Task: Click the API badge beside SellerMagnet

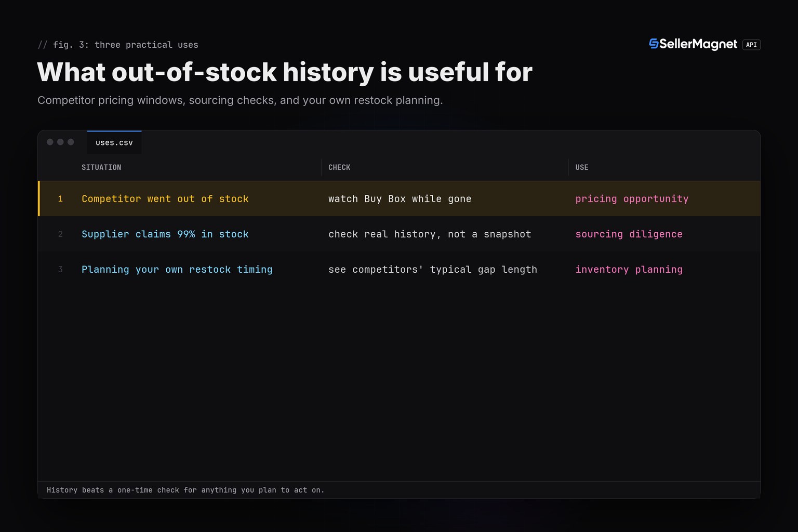Action: 751,45
